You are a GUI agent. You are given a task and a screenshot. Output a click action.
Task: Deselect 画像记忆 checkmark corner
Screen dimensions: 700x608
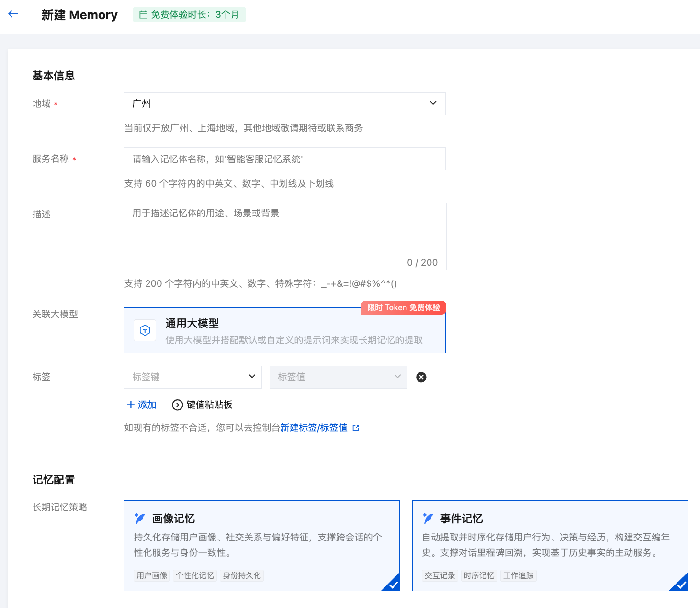pyautogui.click(x=393, y=585)
